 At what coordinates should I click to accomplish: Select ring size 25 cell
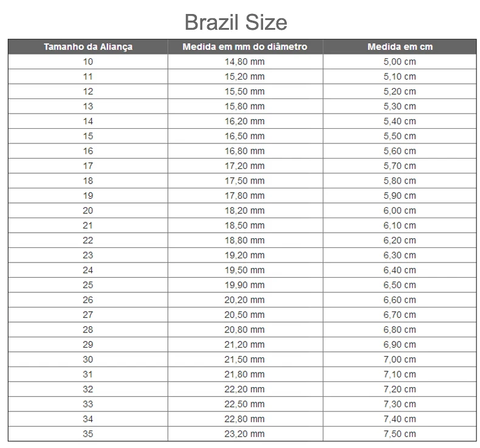coord(88,285)
